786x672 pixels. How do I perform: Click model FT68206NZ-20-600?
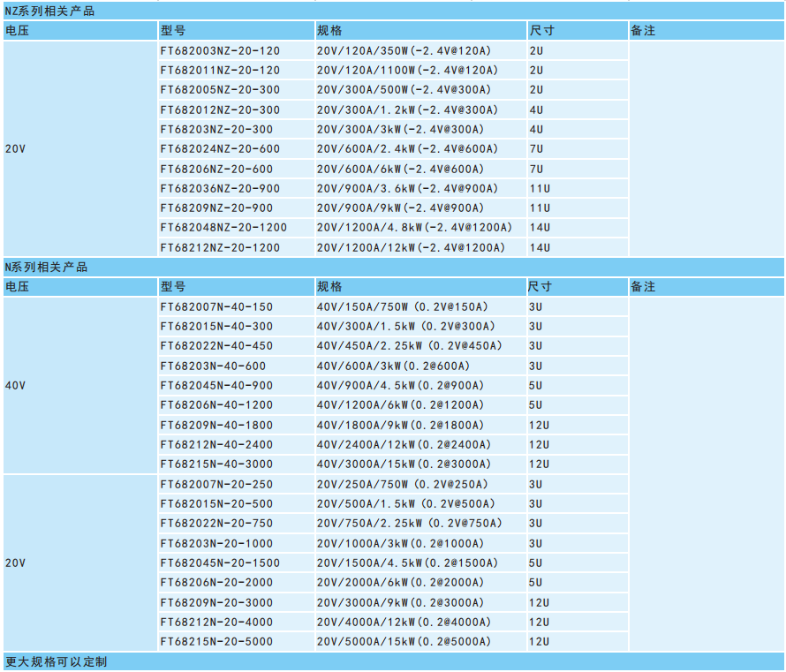[216, 170]
